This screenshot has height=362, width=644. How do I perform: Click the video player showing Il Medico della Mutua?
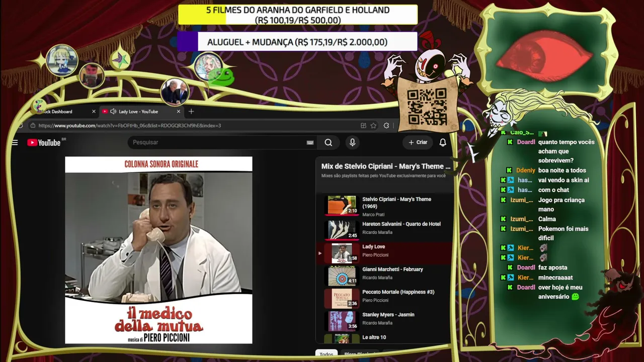pyautogui.click(x=158, y=250)
